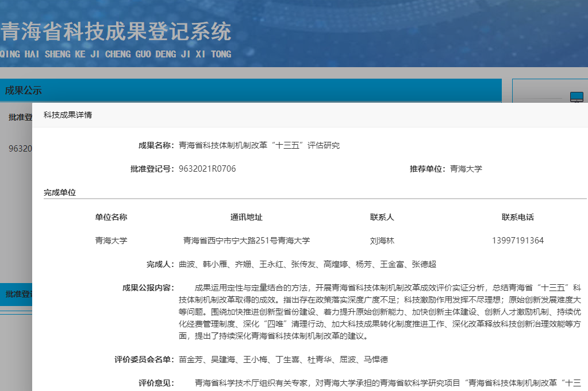588x391 pixels.
Task: Click the 青海省科技成果登记系统 site title
Action: [x=116, y=32]
